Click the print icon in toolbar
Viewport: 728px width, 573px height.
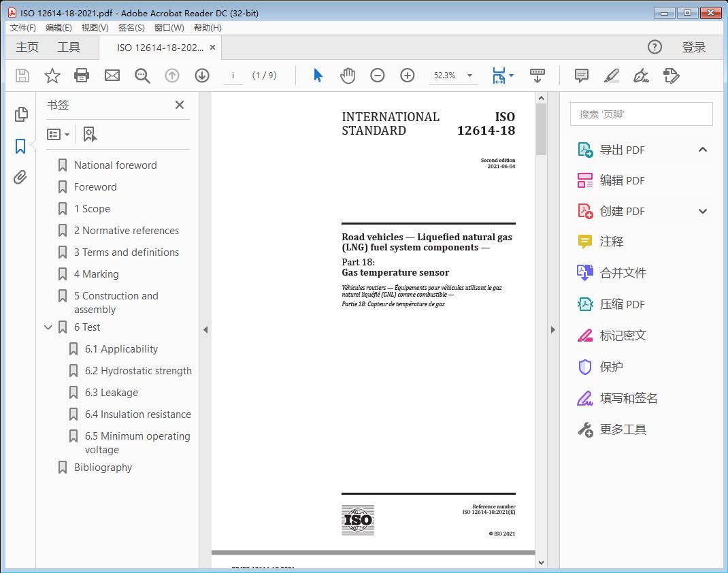coord(82,76)
